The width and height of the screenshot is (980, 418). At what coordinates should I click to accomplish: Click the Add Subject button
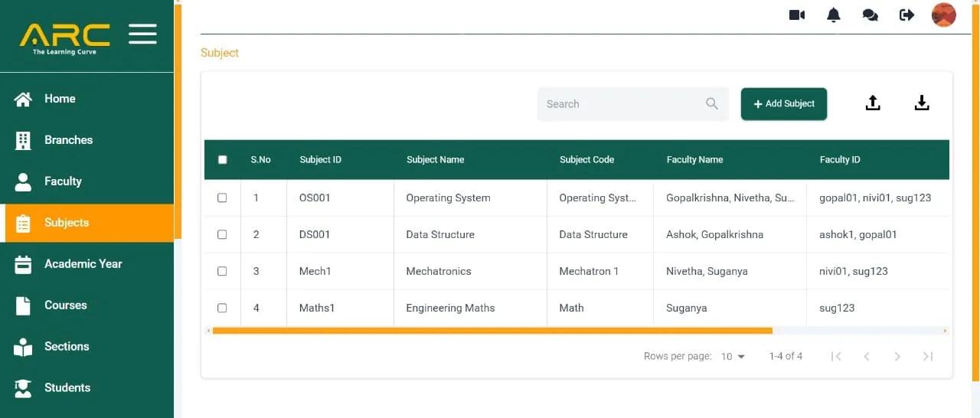pyautogui.click(x=784, y=103)
